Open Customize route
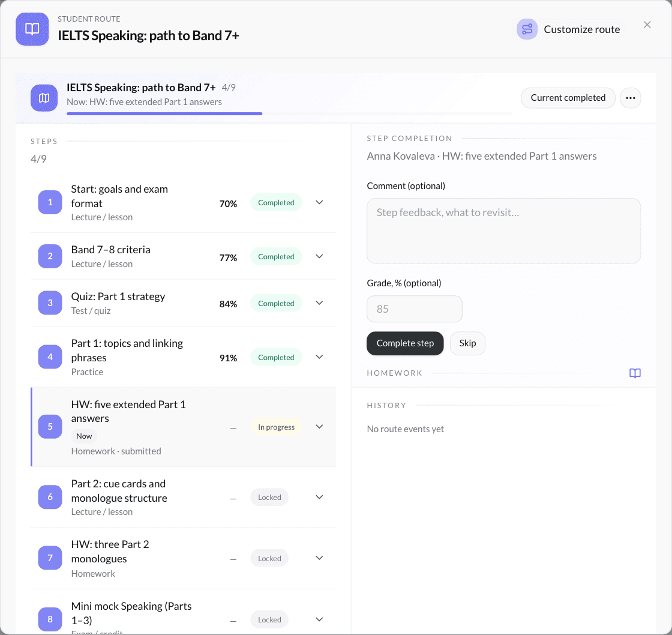This screenshot has width=672, height=635. click(x=568, y=29)
